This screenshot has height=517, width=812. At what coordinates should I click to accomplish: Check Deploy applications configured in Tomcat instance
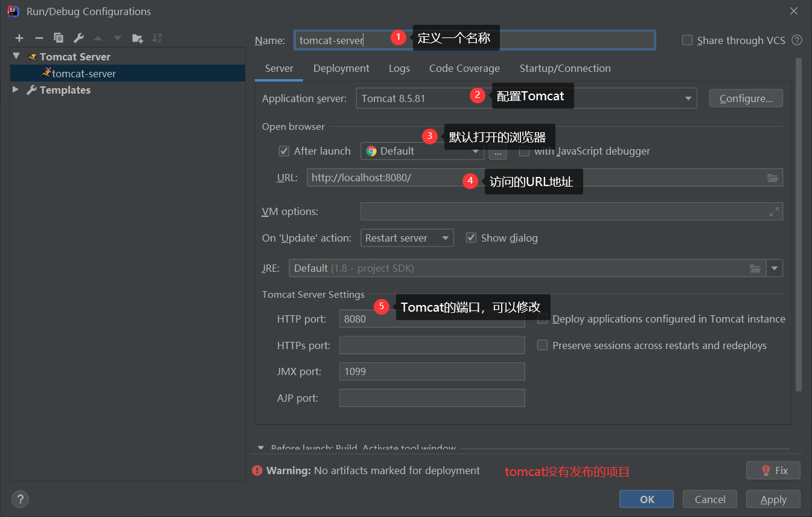click(x=542, y=319)
